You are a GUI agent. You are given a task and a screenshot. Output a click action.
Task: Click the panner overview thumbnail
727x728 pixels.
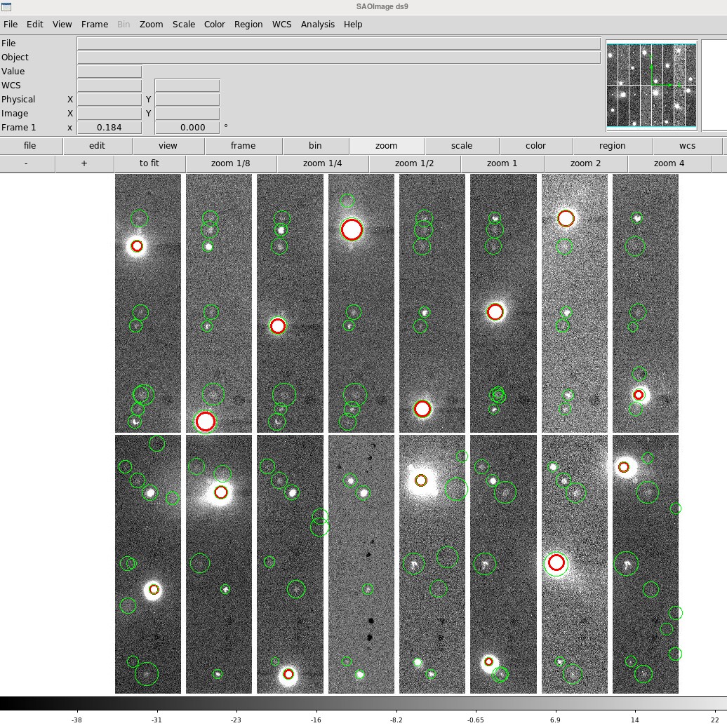pos(651,86)
